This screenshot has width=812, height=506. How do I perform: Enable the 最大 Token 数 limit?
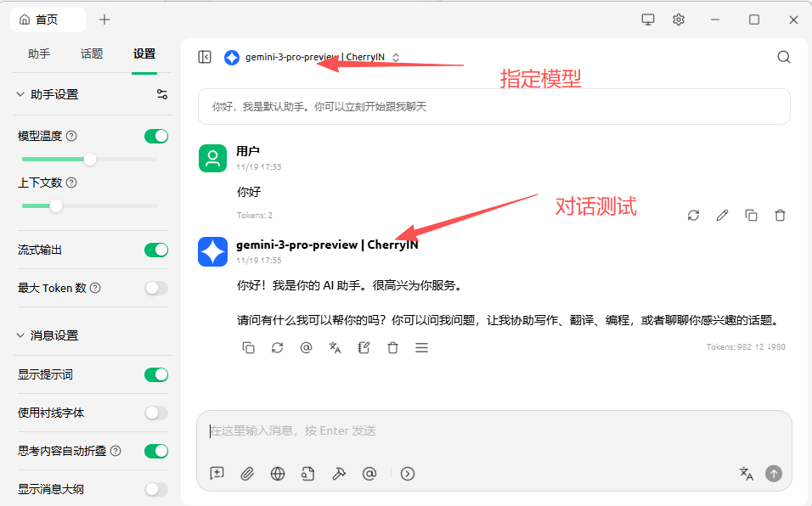156,288
